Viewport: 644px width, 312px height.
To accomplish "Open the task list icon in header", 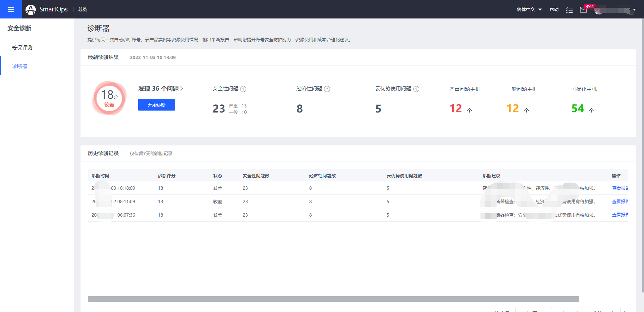I will pyautogui.click(x=569, y=10).
